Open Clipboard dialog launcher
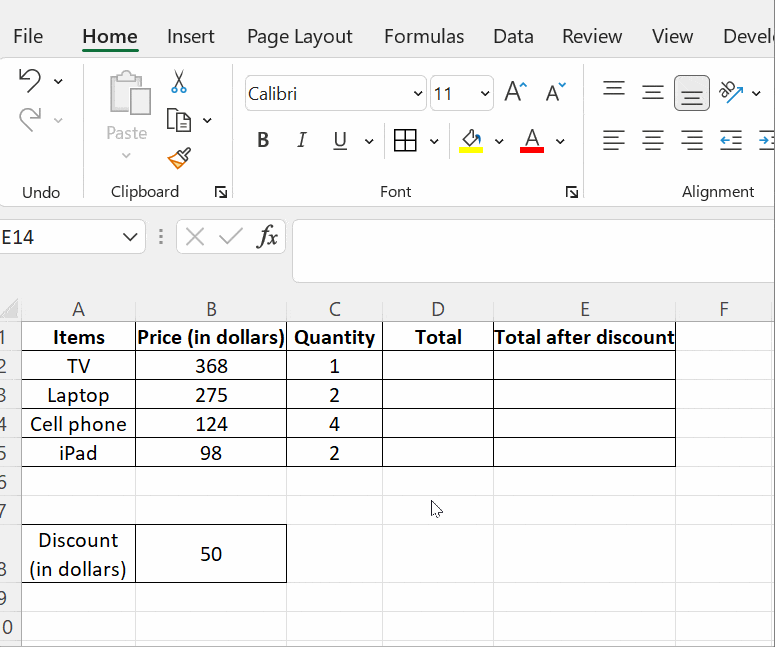775x647 pixels. 221,192
